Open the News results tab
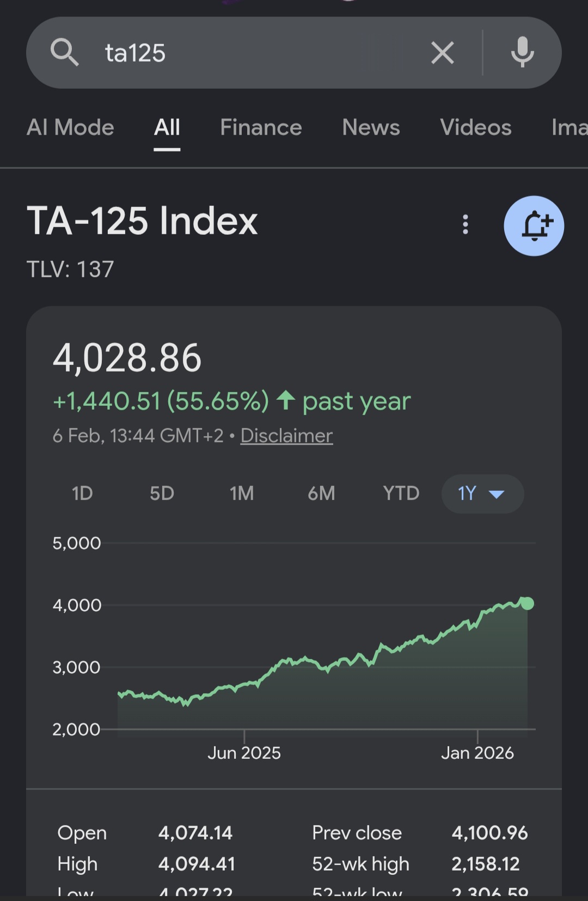 371,127
